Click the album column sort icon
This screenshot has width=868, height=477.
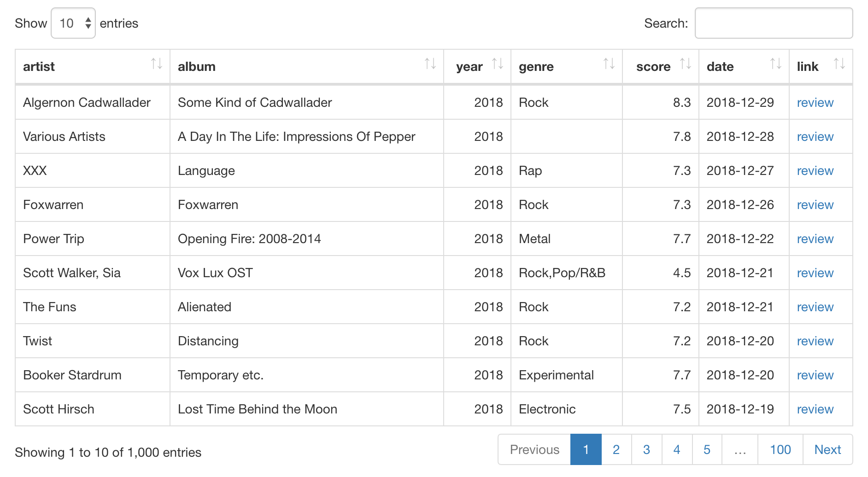[430, 64]
